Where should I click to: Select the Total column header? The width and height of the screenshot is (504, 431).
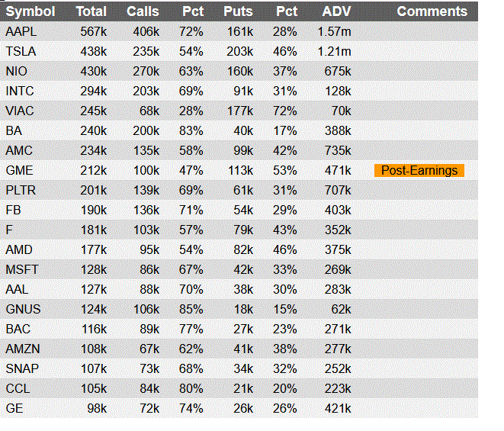click(91, 11)
